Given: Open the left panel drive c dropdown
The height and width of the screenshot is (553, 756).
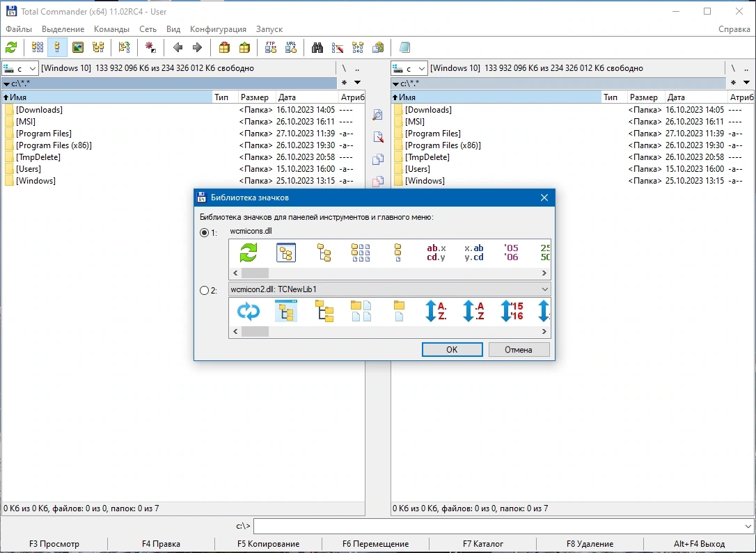Looking at the screenshot, I should click(x=19, y=68).
